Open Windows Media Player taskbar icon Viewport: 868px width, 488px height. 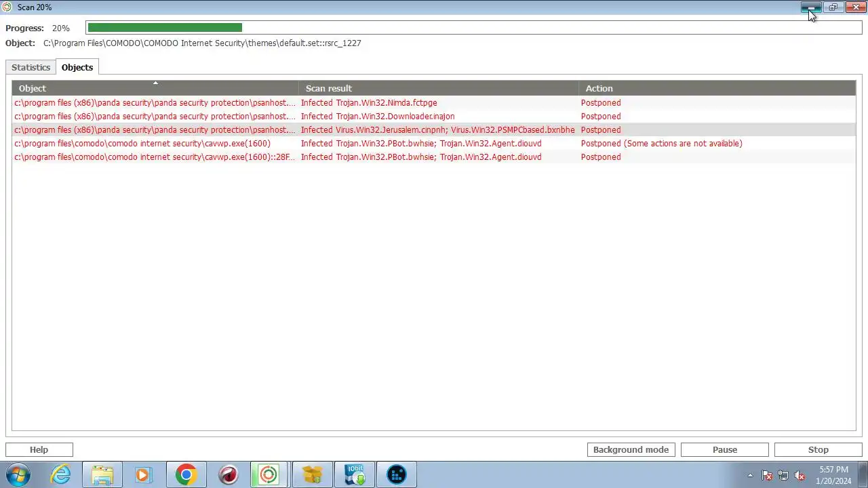pos(142,474)
